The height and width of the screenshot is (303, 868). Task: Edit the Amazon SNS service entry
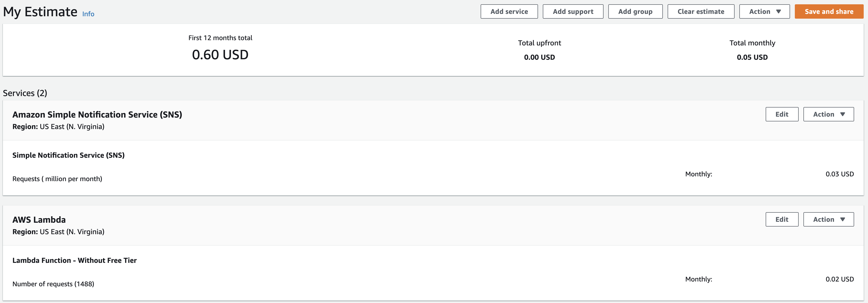pos(781,114)
